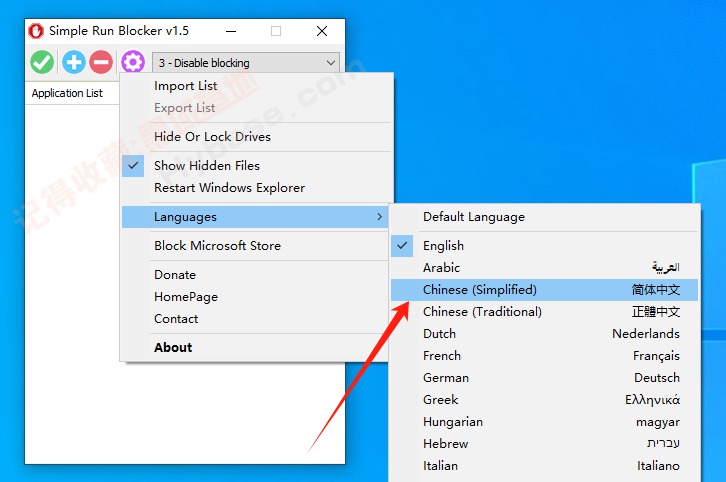Image resolution: width=726 pixels, height=482 pixels.
Task: Select Default Language in the submenu
Action: [x=544, y=217]
